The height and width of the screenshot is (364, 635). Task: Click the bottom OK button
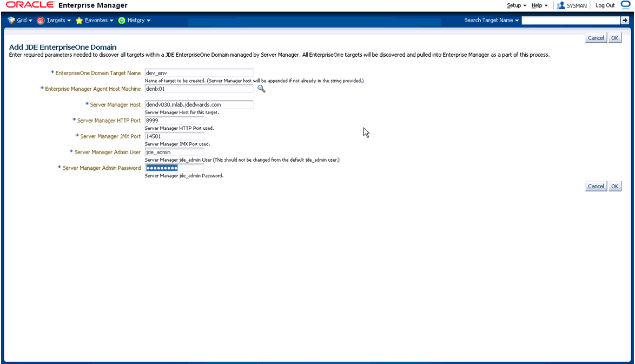click(615, 186)
